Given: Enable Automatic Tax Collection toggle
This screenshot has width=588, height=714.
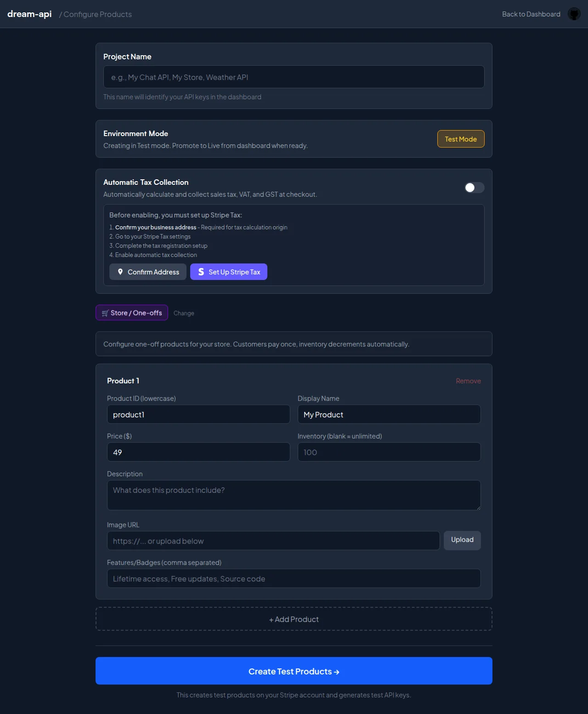Looking at the screenshot, I should tap(474, 188).
